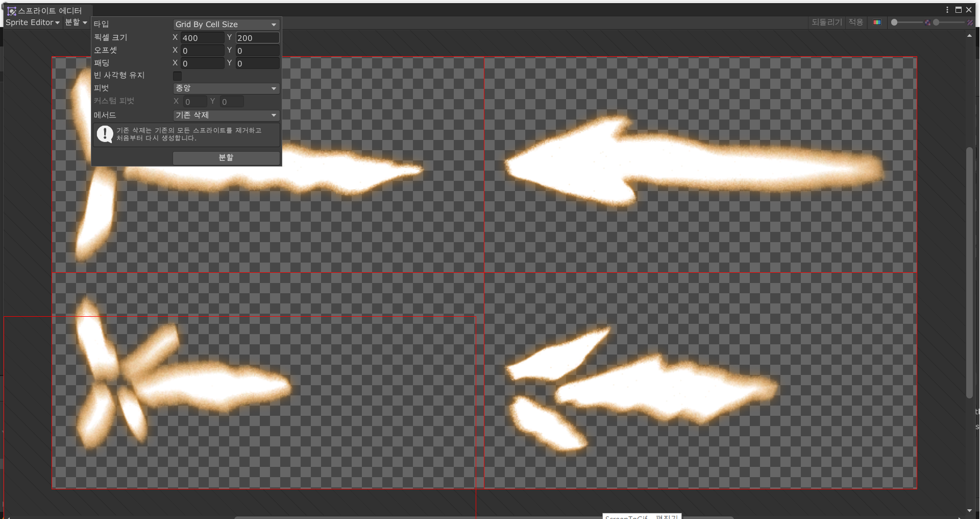Viewport: 980px width, 519px height.
Task: Click the scroll up arrow
Action: point(969,36)
